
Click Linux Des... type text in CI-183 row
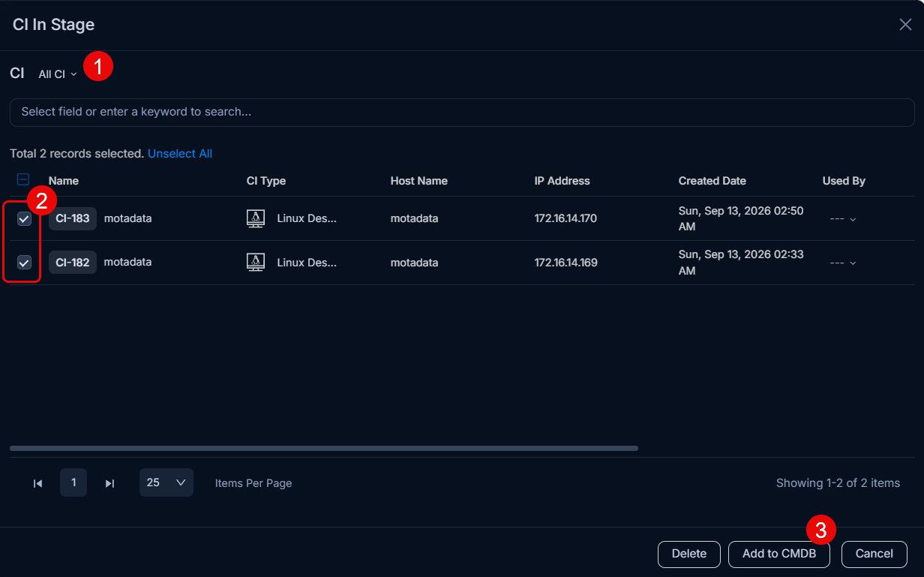pyautogui.click(x=307, y=218)
